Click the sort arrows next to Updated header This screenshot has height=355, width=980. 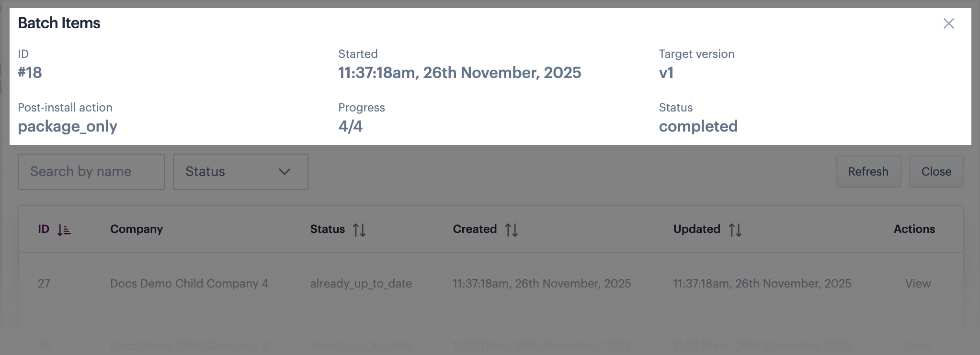tap(735, 230)
